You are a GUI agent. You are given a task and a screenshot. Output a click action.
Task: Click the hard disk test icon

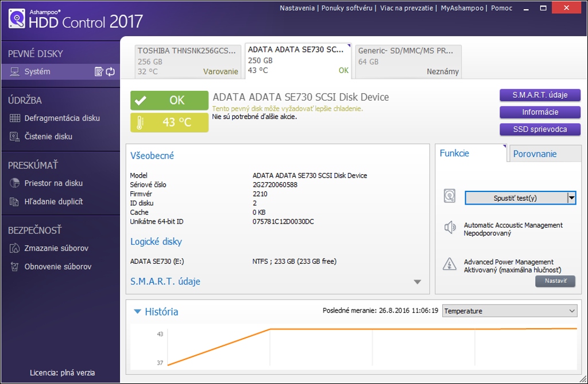point(449,196)
